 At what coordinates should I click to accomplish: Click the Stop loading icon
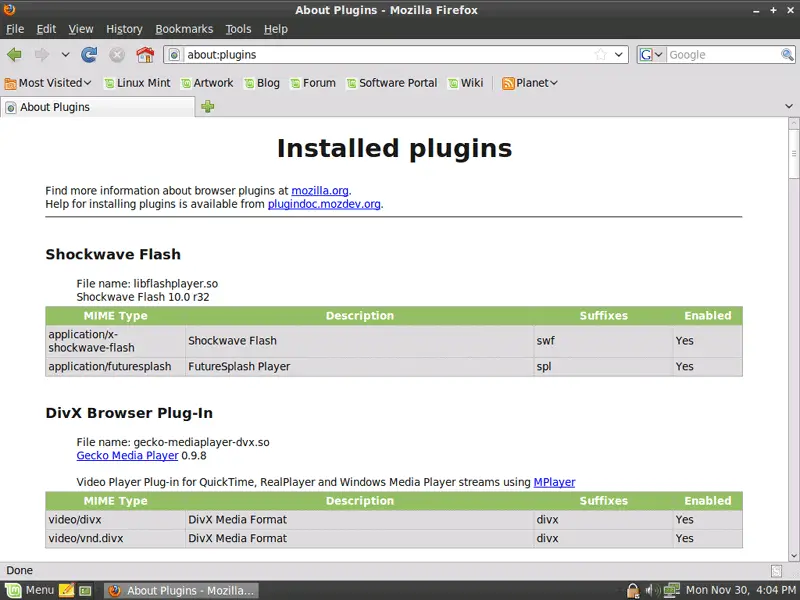pos(117,55)
